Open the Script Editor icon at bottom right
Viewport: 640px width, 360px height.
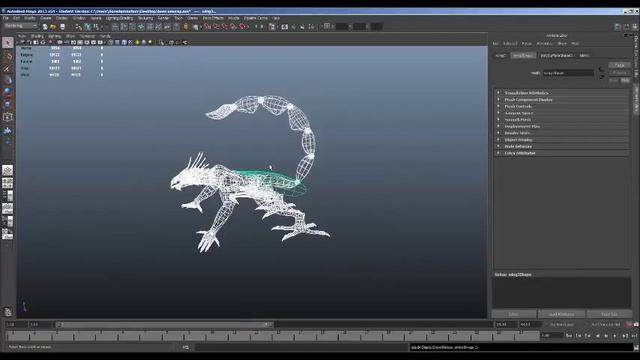pos(636,347)
